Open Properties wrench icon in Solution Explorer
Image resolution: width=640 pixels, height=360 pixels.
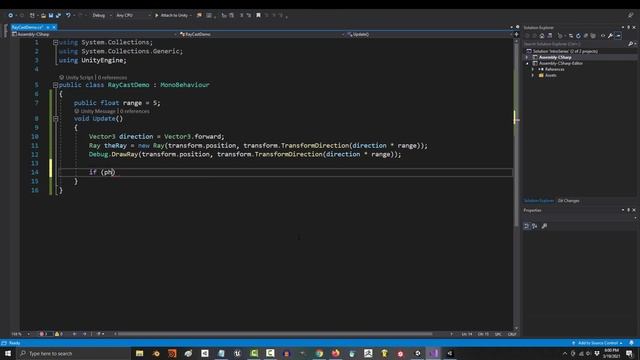[611, 36]
